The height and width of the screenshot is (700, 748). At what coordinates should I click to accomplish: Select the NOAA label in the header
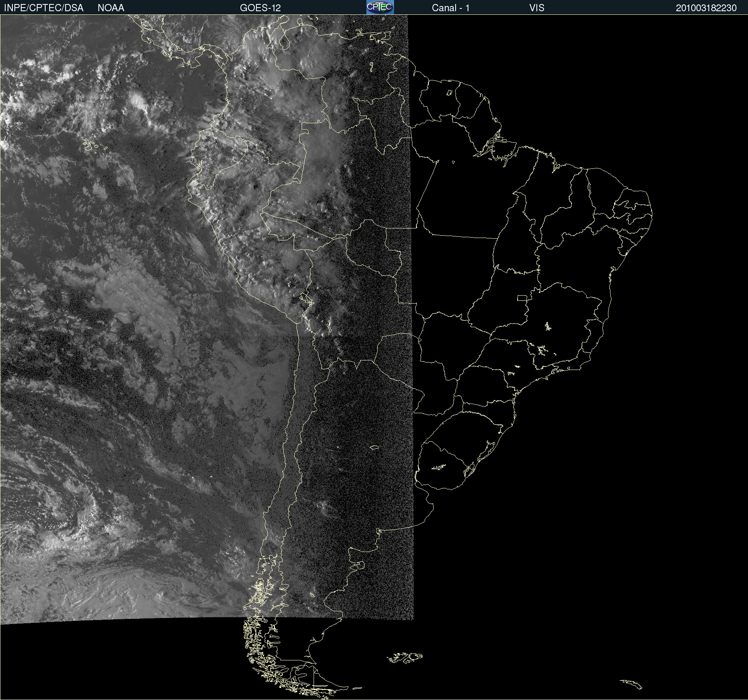pyautogui.click(x=111, y=8)
